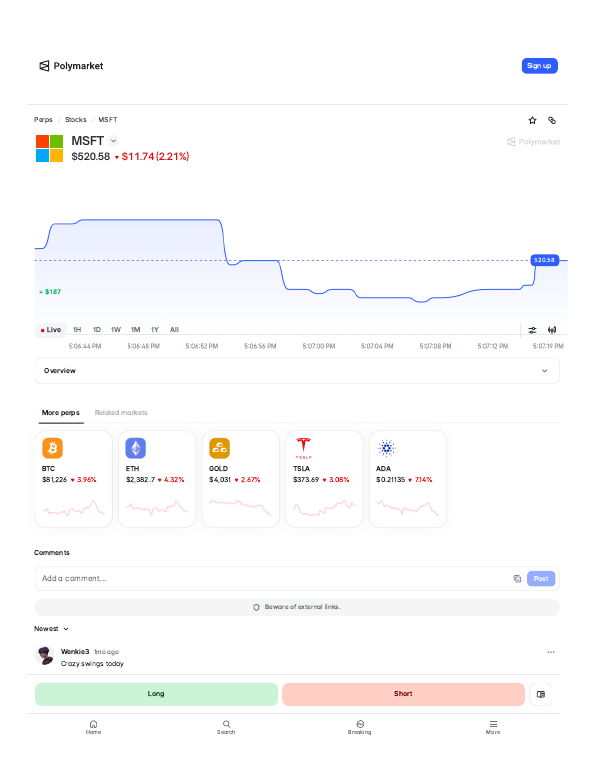Viewport: 595px width, 770px height.
Task: Click the $520.58 current price text
Action: tap(91, 157)
